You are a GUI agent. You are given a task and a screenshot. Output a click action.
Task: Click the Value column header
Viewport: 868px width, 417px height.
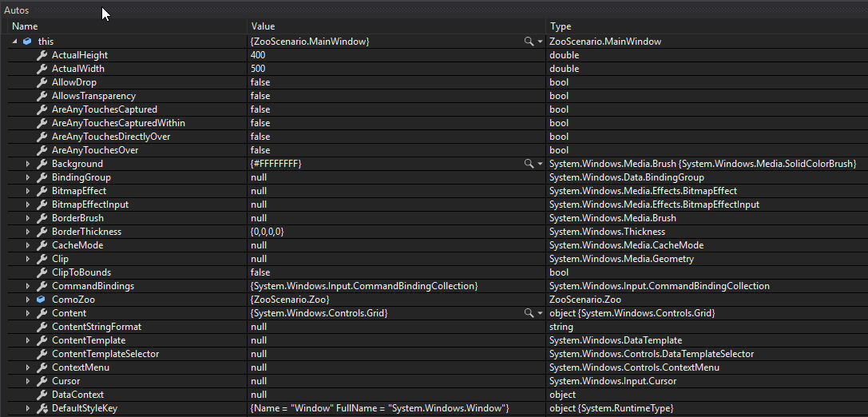(x=263, y=26)
